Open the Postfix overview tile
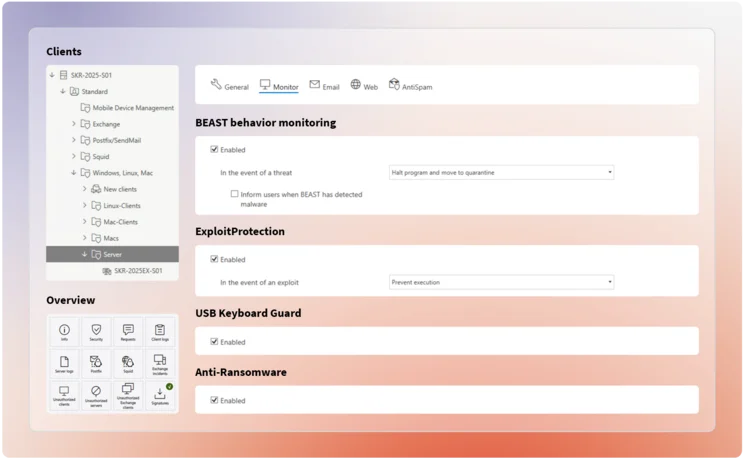This screenshot has height=460, width=744. coord(96,364)
